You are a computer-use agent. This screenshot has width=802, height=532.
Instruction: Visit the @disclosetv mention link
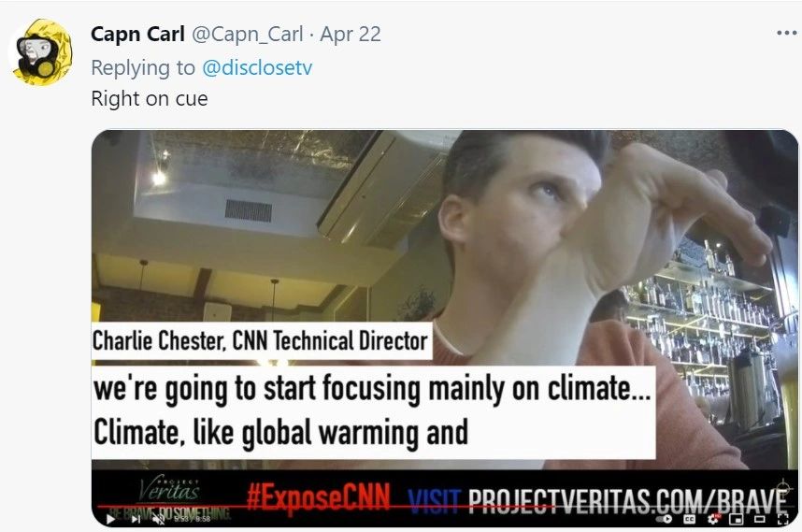point(257,67)
